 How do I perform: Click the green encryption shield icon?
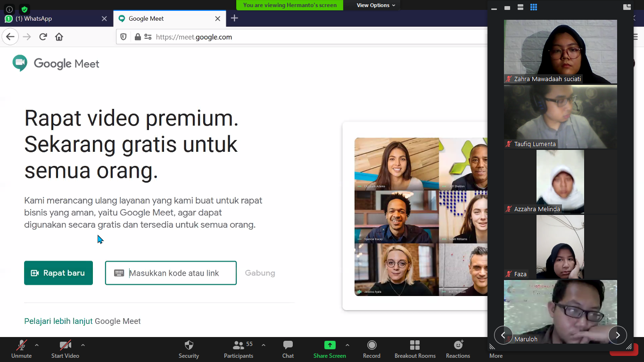click(x=25, y=9)
